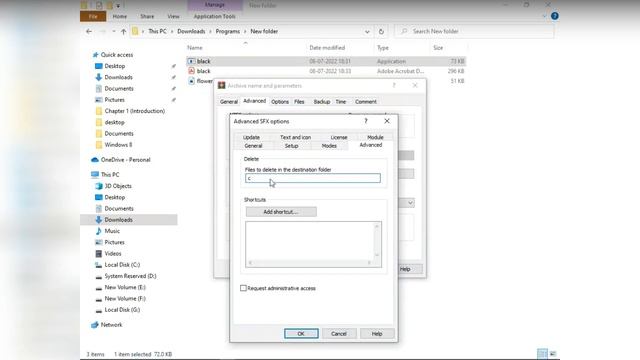The image size is (640, 360).
Task: Open Music folder under This PC
Action: [112, 231]
